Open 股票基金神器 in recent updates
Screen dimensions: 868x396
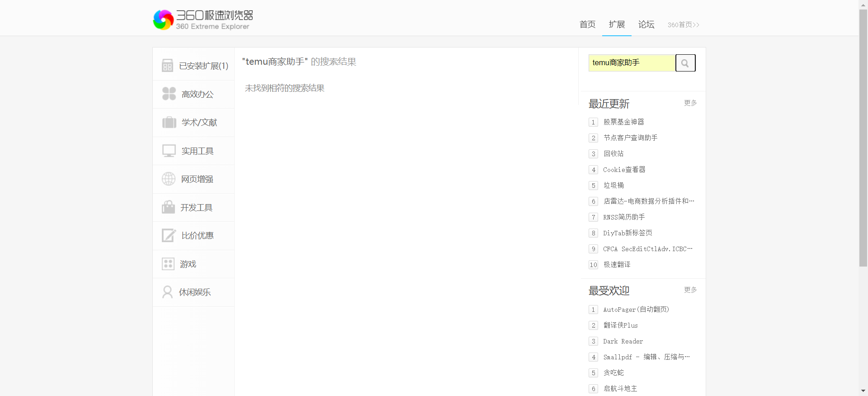coord(624,122)
